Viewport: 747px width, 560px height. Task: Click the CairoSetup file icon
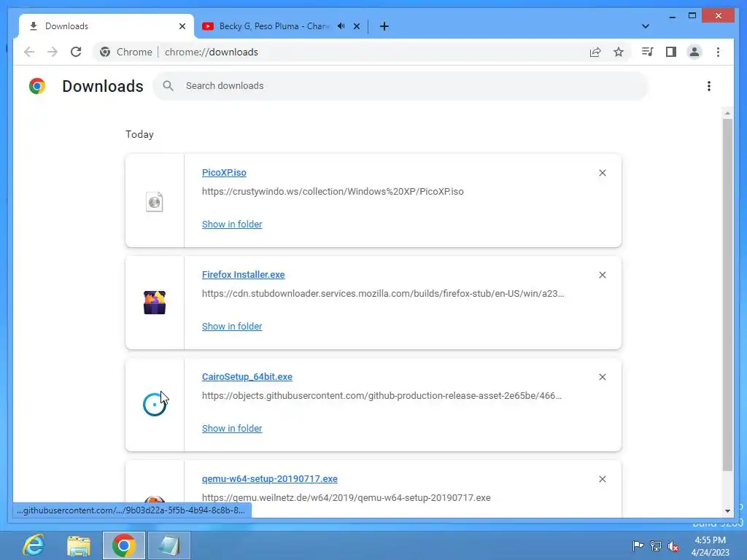(155, 405)
